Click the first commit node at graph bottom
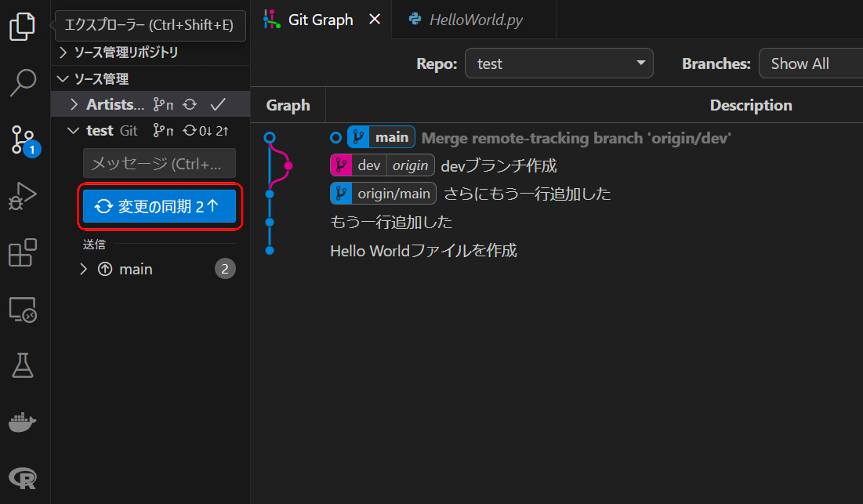The height and width of the screenshot is (504, 863). [270, 251]
